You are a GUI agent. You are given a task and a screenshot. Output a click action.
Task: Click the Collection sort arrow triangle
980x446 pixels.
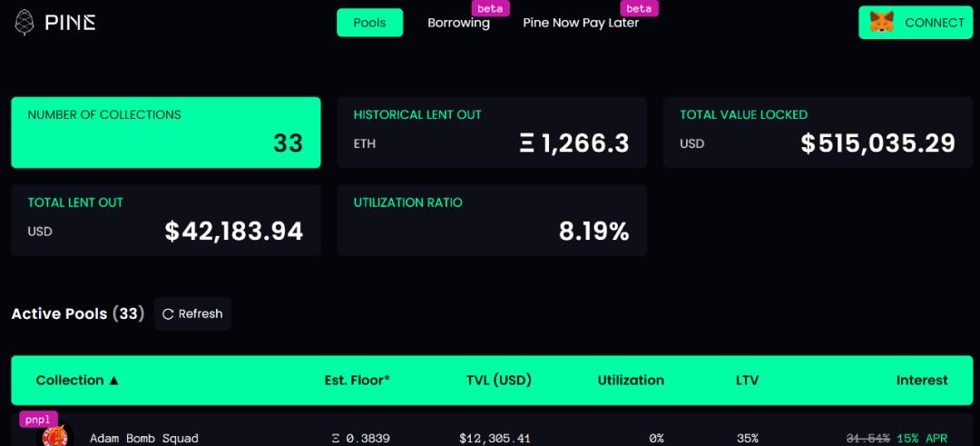114,381
